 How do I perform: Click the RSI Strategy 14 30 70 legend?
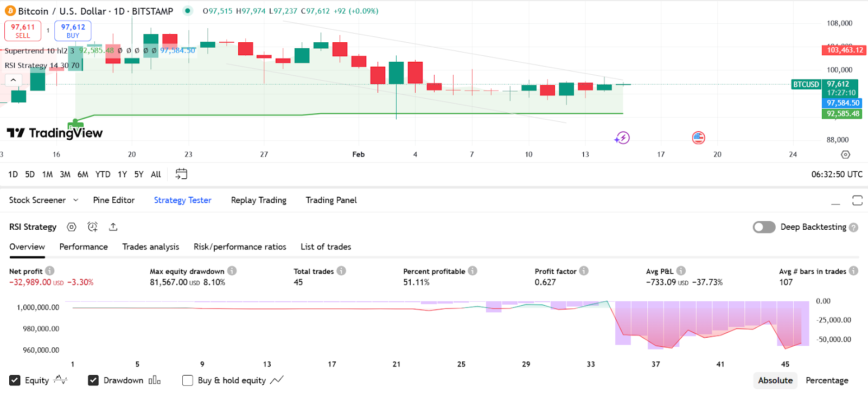42,65
